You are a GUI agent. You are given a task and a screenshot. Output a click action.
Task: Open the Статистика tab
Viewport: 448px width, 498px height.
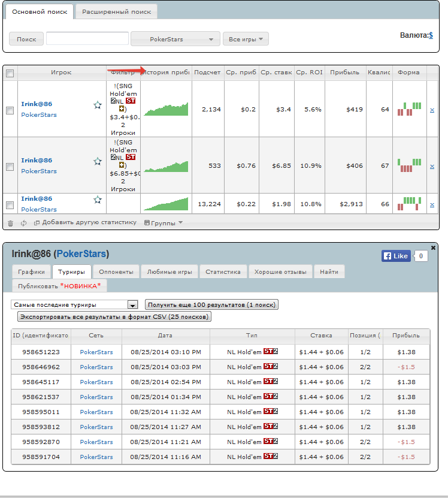coord(223,272)
